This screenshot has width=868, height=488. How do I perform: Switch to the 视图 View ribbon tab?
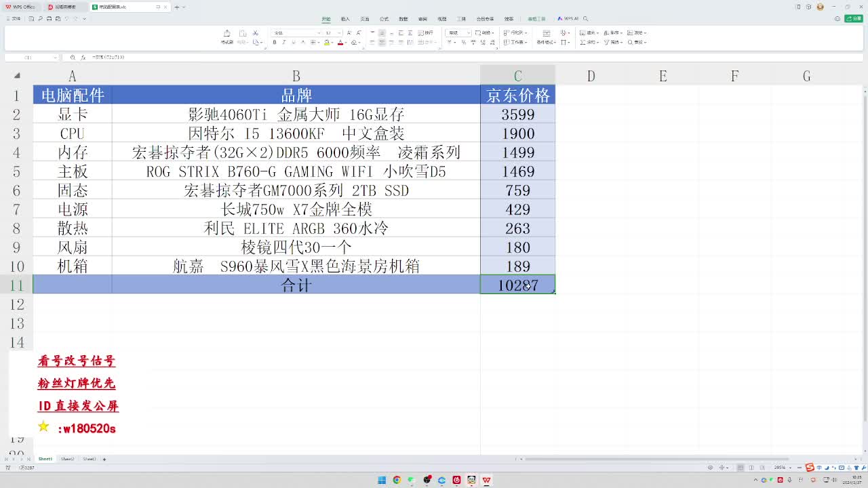(442, 19)
